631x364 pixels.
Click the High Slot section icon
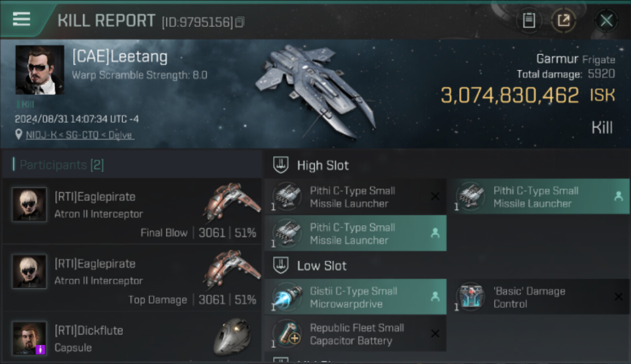(x=281, y=165)
